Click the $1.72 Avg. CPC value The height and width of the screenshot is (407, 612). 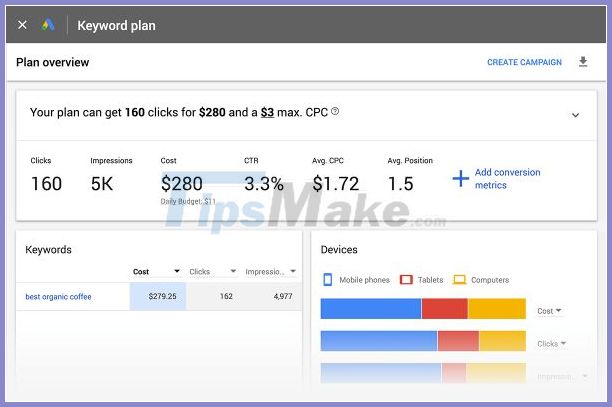tap(335, 184)
